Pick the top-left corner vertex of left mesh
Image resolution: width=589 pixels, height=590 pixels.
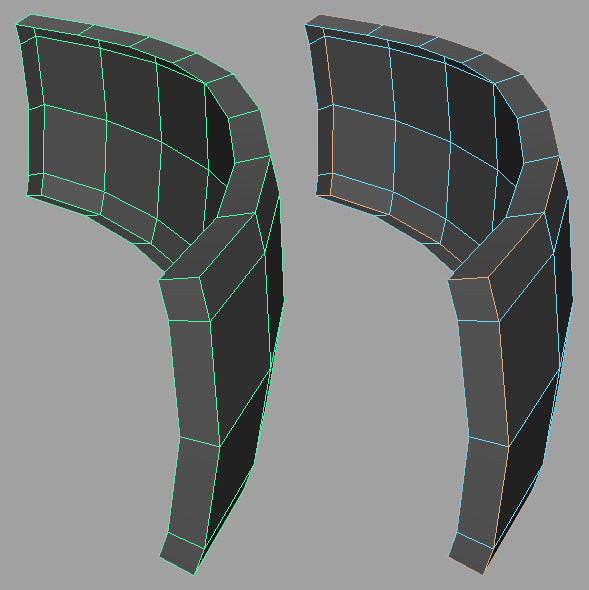click(x=16, y=25)
